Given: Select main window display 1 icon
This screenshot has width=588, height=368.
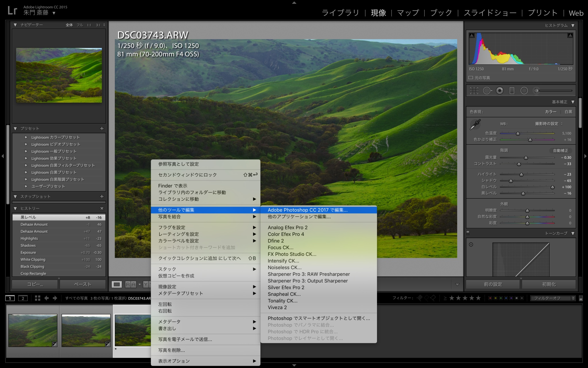Looking at the screenshot, I should 10,298.
